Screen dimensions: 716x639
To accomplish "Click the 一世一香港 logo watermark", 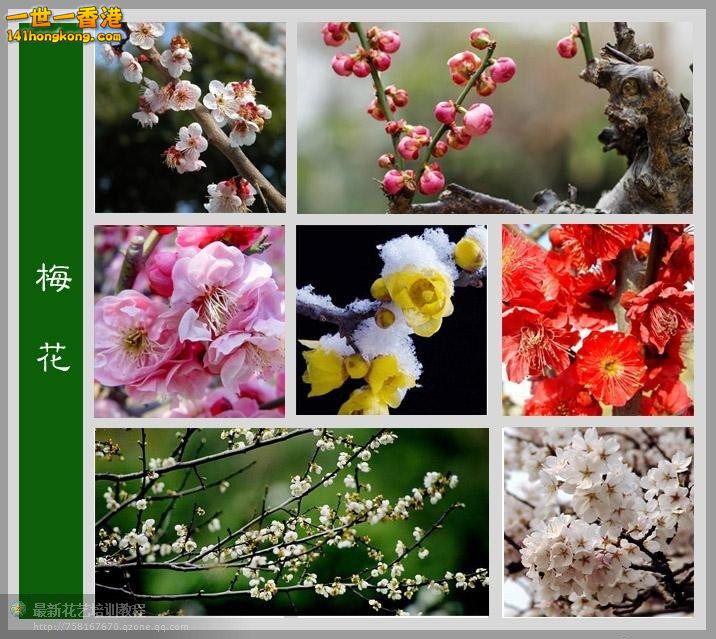I will (63, 17).
